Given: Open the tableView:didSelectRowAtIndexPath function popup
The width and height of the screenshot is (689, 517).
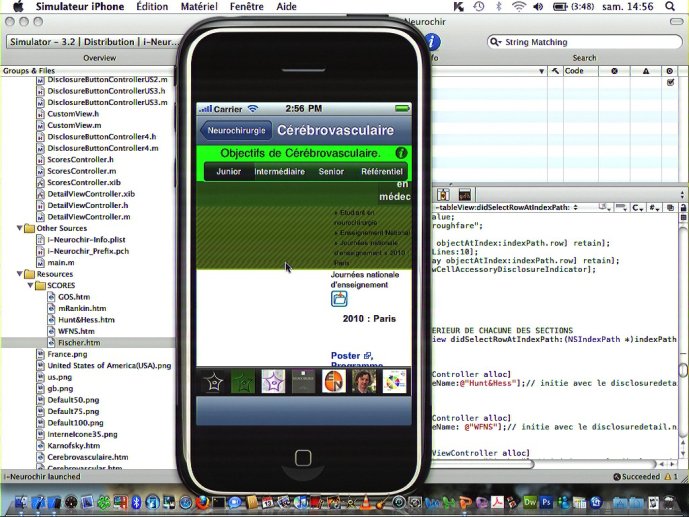Looking at the screenshot, I should click(x=506, y=207).
